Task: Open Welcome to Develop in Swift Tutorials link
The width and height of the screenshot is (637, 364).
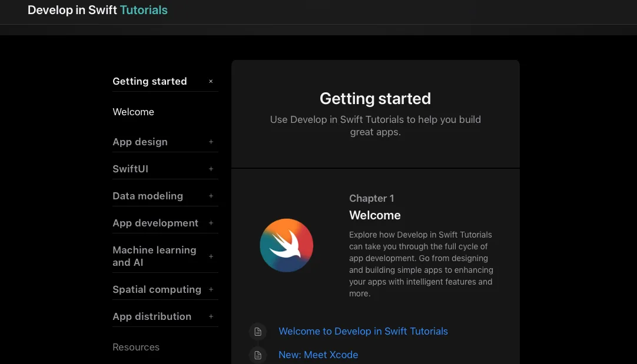Action: (363, 331)
